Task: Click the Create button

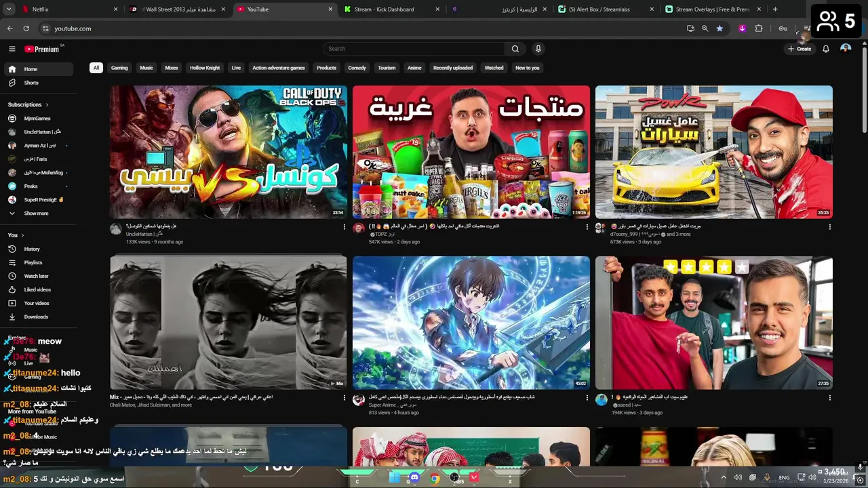Action: coord(799,49)
